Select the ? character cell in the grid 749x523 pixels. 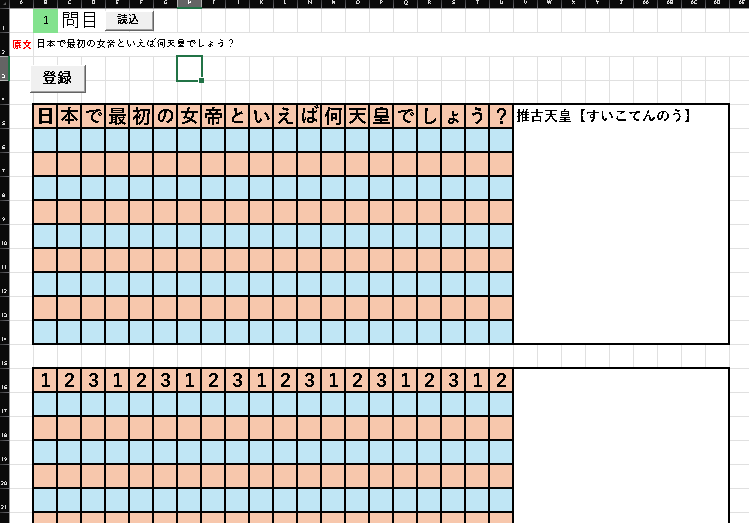pos(501,116)
